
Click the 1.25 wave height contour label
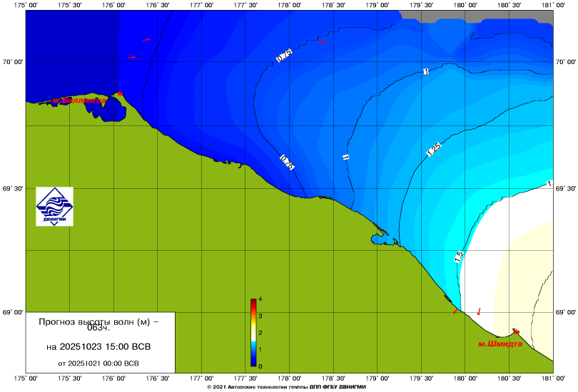point(433,150)
